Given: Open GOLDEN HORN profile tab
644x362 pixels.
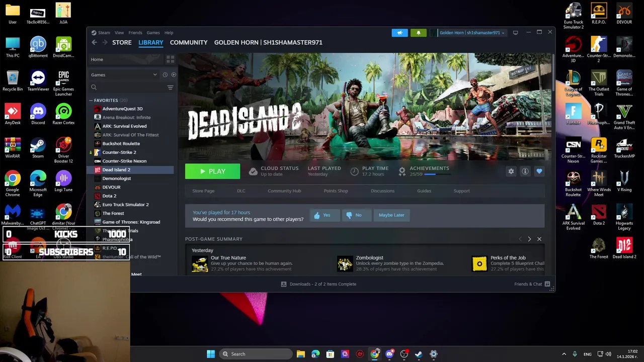Looking at the screenshot, I should [268, 43].
